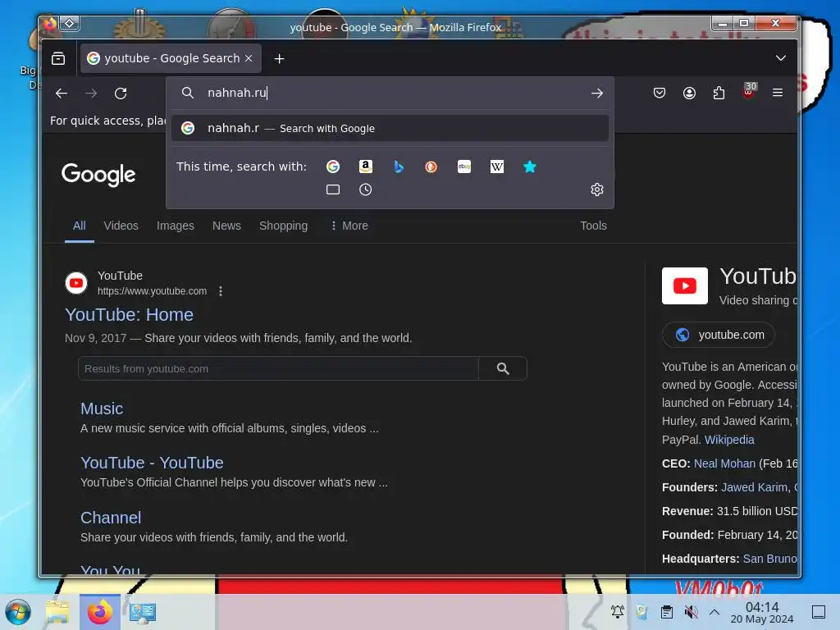Click the youtube.com sitelinks search magnifier button
Image resolution: width=840 pixels, height=630 pixels.
[x=503, y=368]
